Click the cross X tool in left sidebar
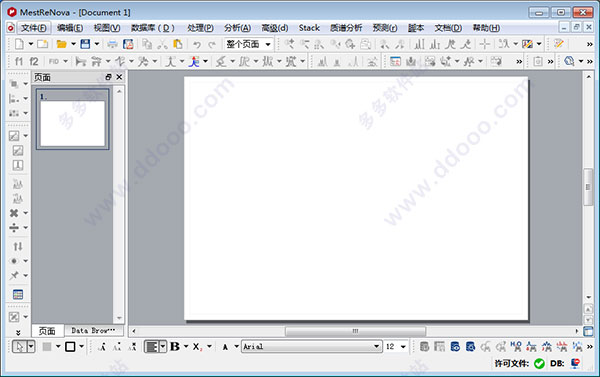600x377 pixels. pos(14,213)
